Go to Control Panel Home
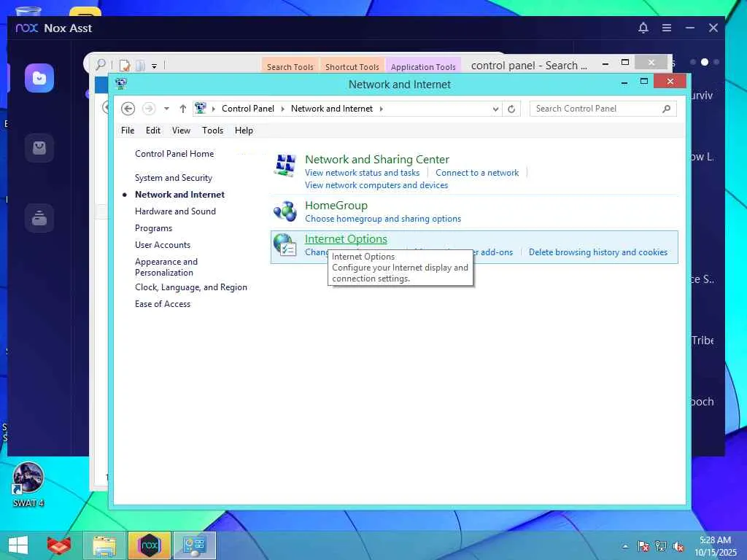The height and width of the screenshot is (560, 747). coord(174,153)
